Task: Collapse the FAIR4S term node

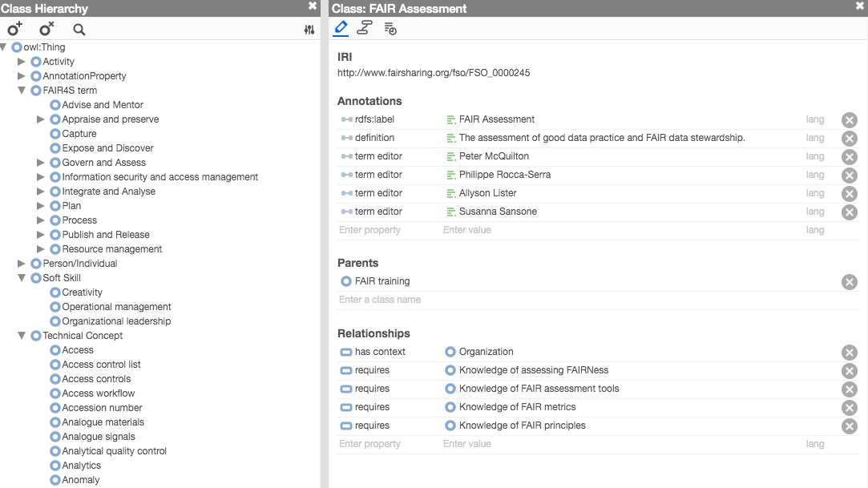Action: (x=22, y=91)
